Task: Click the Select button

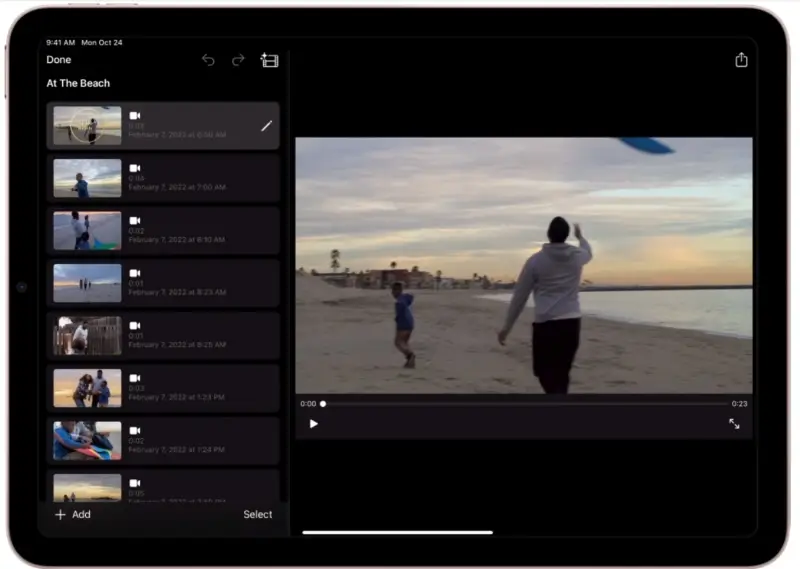Action: click(x=258, y=514)
